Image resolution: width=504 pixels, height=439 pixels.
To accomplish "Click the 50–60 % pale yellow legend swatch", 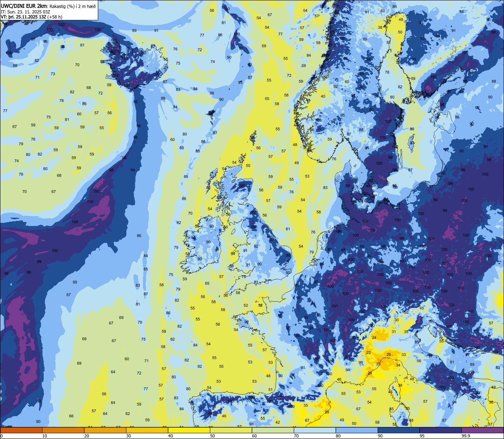I will pyautogui.click(x=231, y=430).
